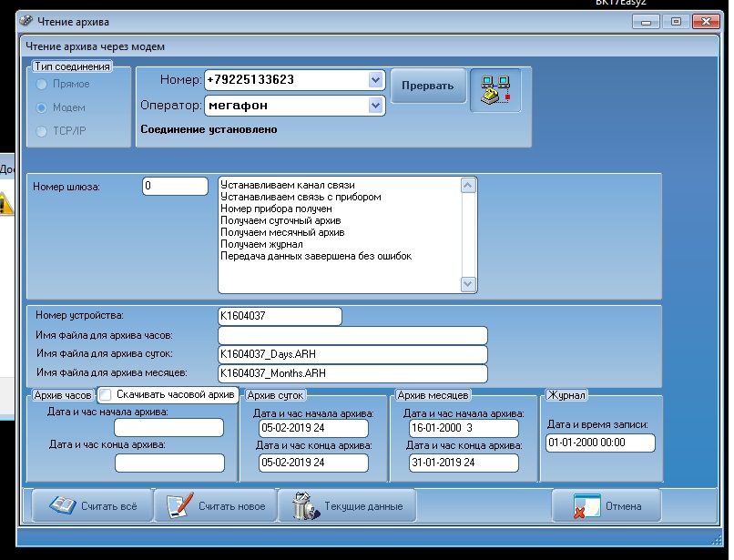Click the operator value мегафон
The image size is (734, 560).
(238, 106)
